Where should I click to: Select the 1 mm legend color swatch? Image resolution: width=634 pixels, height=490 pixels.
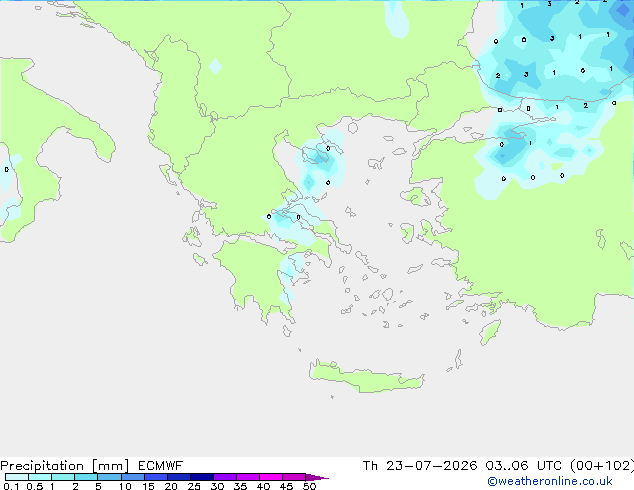click(63, 477)
